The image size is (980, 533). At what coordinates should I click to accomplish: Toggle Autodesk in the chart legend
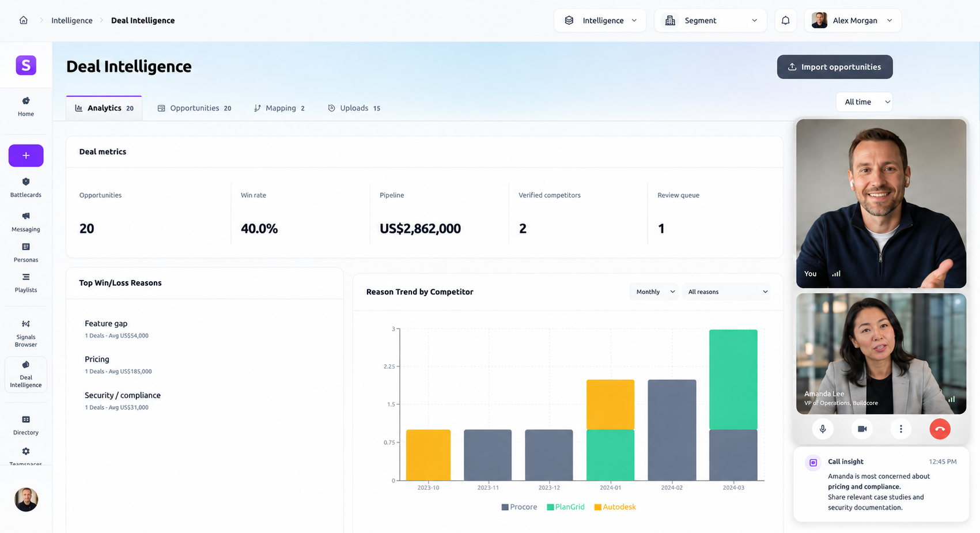click(615, 507)
